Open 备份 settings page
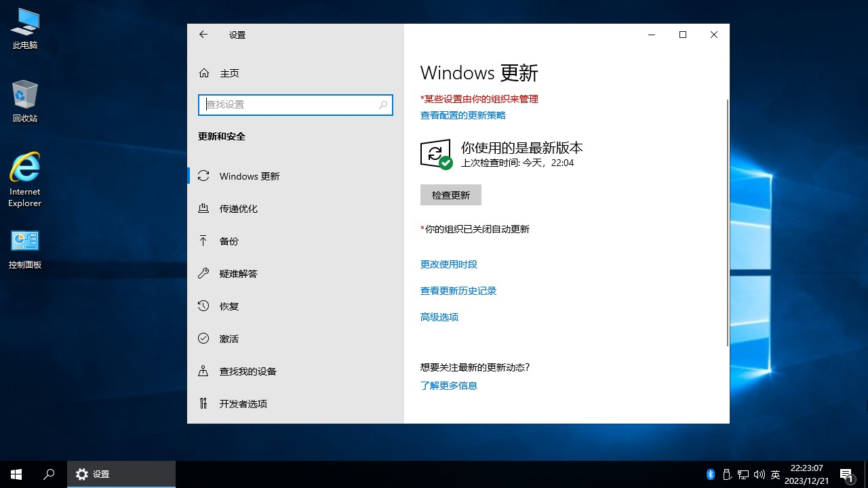 (x=296, y=241)
